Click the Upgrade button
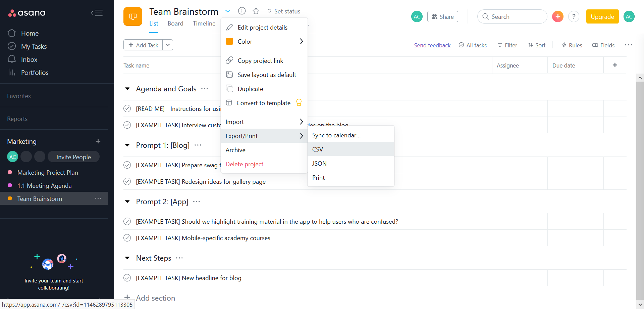644x309 pixels. coord(602,16)
